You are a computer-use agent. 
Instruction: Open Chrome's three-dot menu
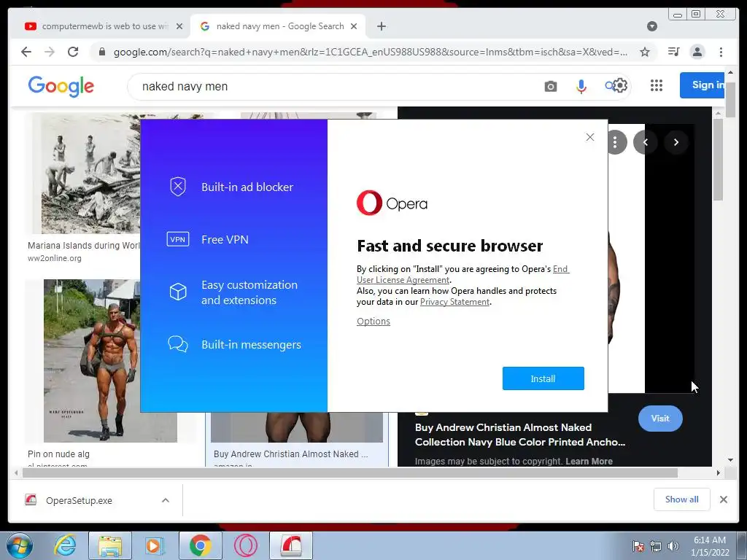[x=721, y=52]
